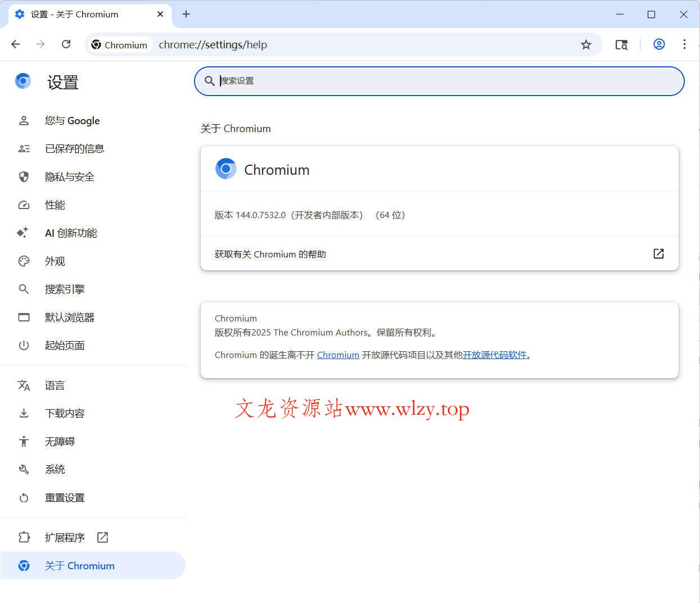Screen dimensions: 700x603
Task: Switch to 外观 settings
Action: point(55,261)
